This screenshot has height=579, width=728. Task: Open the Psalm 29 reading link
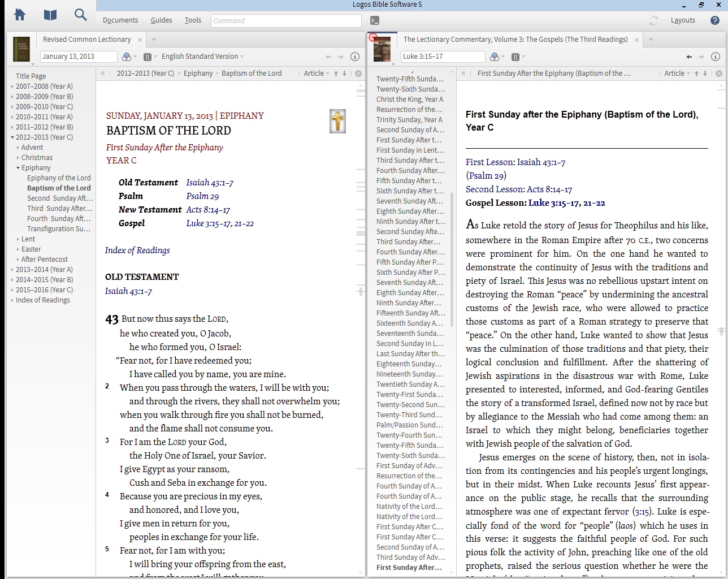[202, 196]
